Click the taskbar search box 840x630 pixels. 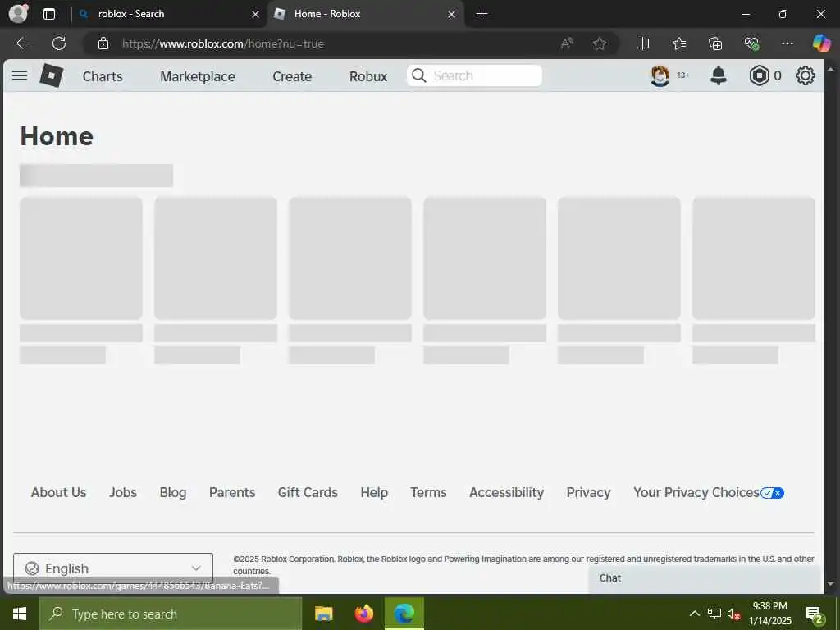[171, 614]
